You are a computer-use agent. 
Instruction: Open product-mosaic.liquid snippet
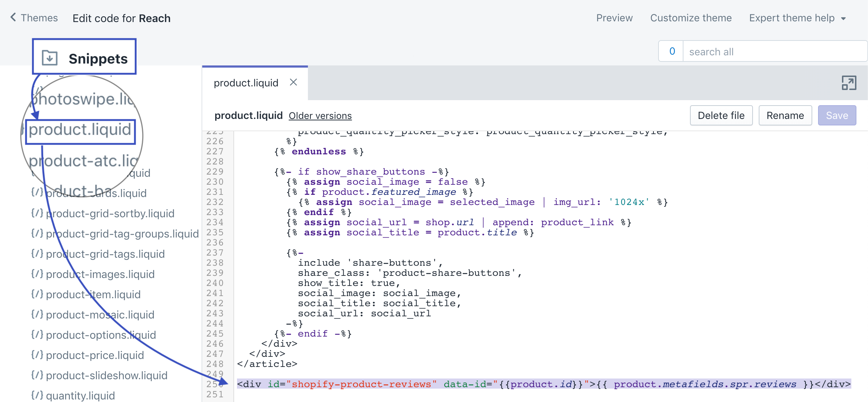100,315
